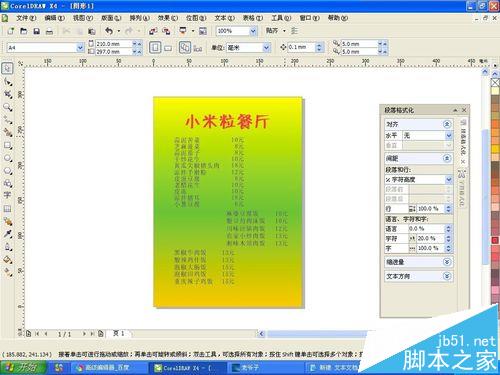Image resolution: width=500 pixels, height=375 pixels.
Task: Select the Interactive Blend tool
Action: (x=7, y=221)
